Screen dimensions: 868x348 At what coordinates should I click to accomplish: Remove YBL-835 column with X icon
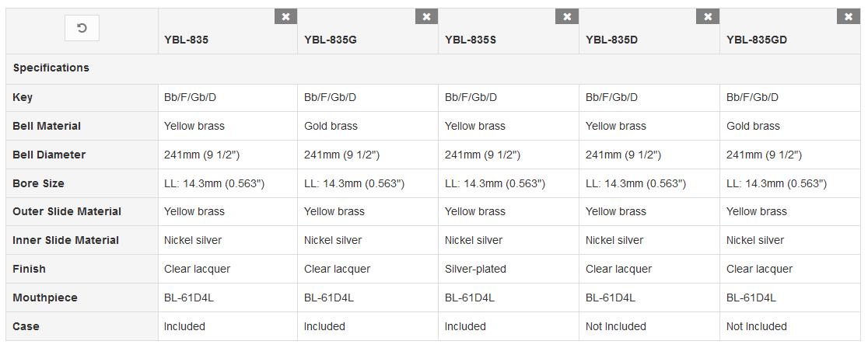285,16
